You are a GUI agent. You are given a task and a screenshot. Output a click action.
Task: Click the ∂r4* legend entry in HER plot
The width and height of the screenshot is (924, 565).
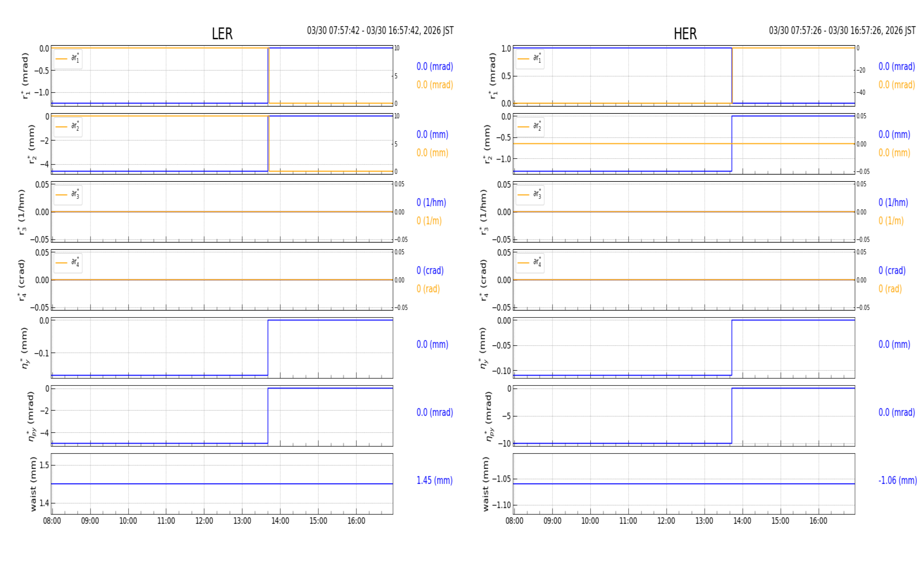point(530,263)
